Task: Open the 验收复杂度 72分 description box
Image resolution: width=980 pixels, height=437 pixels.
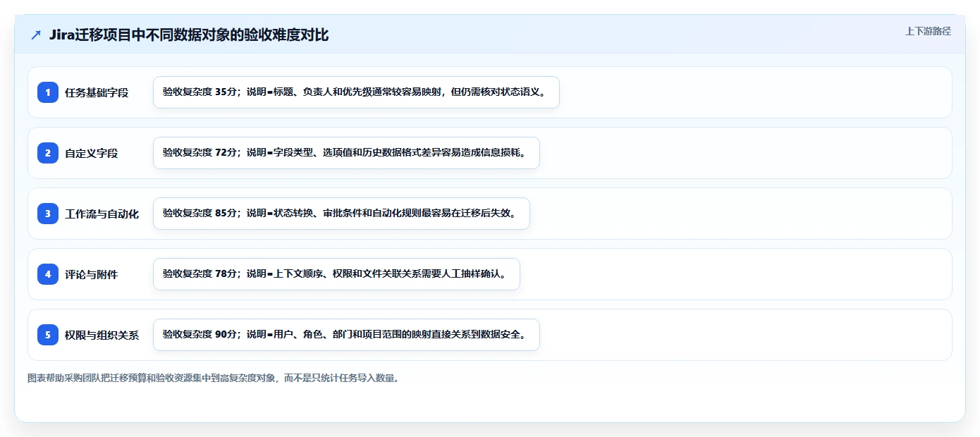Action: (346, 153)
